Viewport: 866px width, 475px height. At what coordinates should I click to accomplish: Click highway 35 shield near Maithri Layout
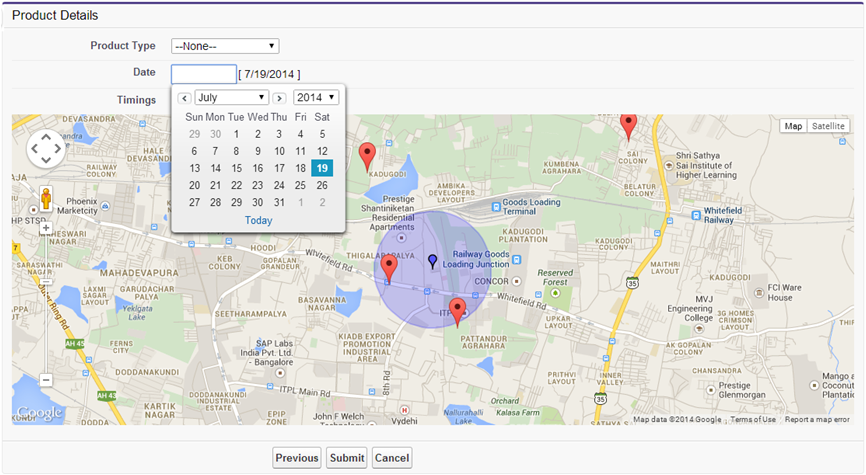coord(632,282)
